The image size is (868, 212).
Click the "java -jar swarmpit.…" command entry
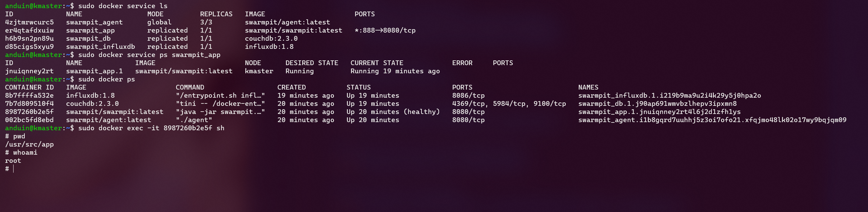[x=220, y=112]
